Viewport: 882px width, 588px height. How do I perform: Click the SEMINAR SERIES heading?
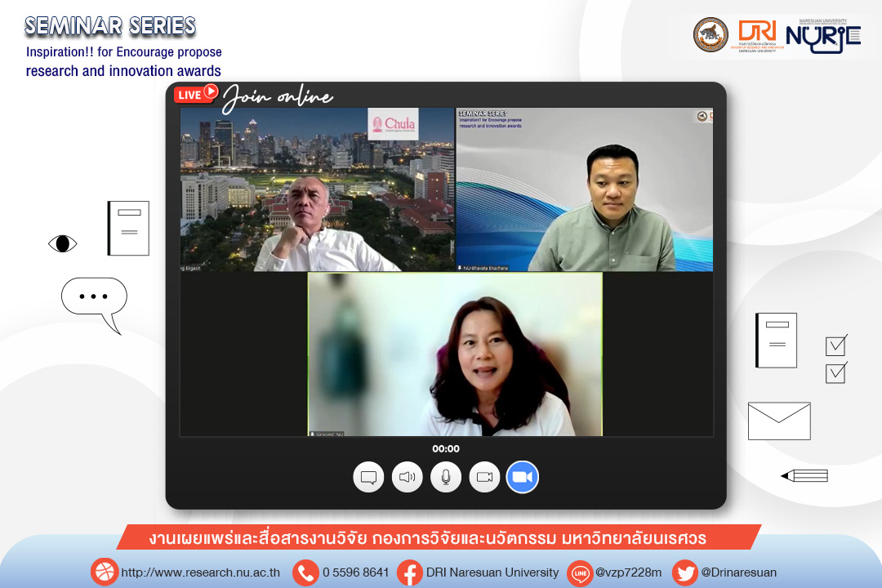(110, 26)
